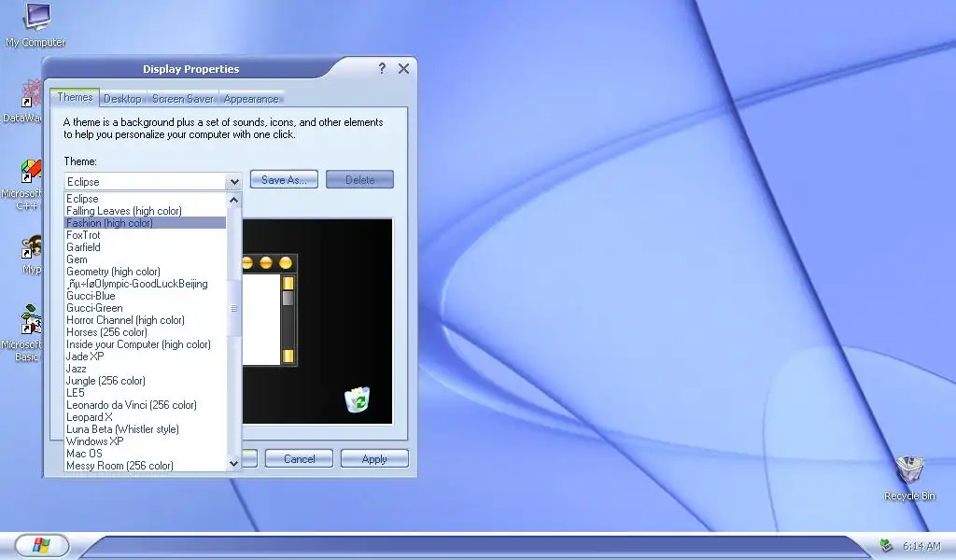Click the Windows Start button

click(42, 545)
